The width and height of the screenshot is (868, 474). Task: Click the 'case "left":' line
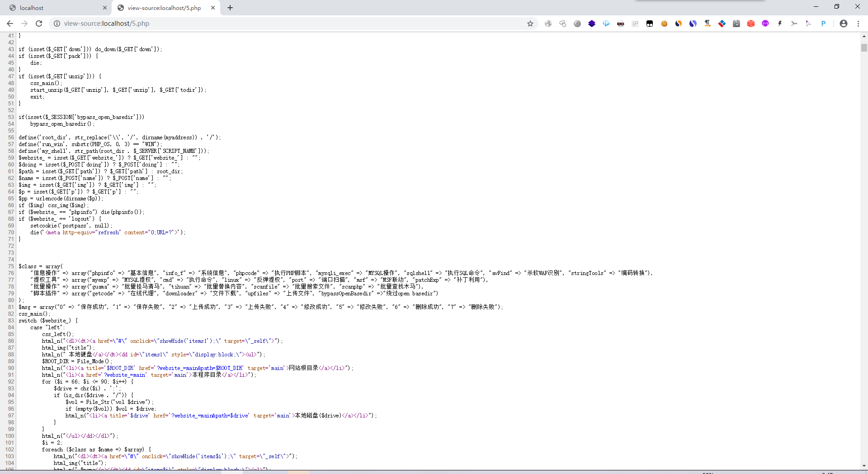[x=47, y=327]
